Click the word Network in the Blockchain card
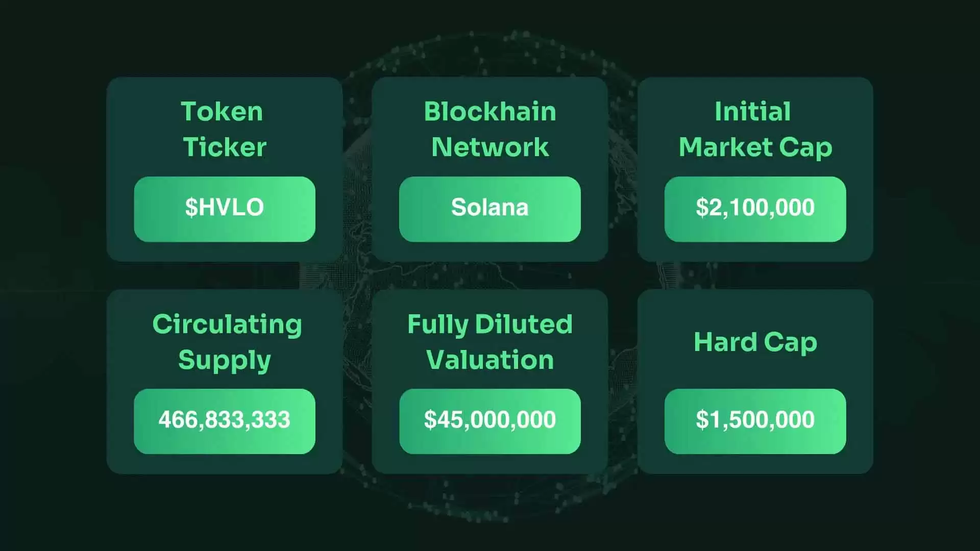 (x=489, y=147)
